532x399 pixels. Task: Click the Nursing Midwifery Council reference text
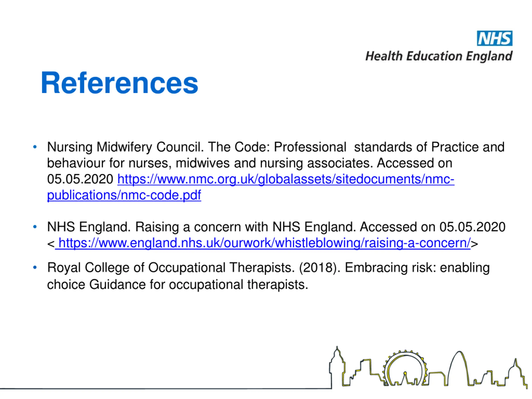(x=276, y=171)
